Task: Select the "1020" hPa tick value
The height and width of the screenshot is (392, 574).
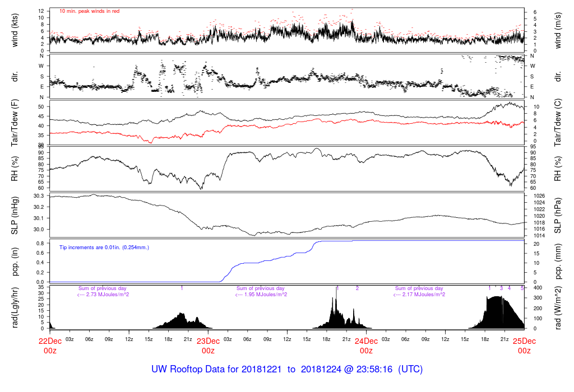Action: pyautogui.click(x=539, y=216)
